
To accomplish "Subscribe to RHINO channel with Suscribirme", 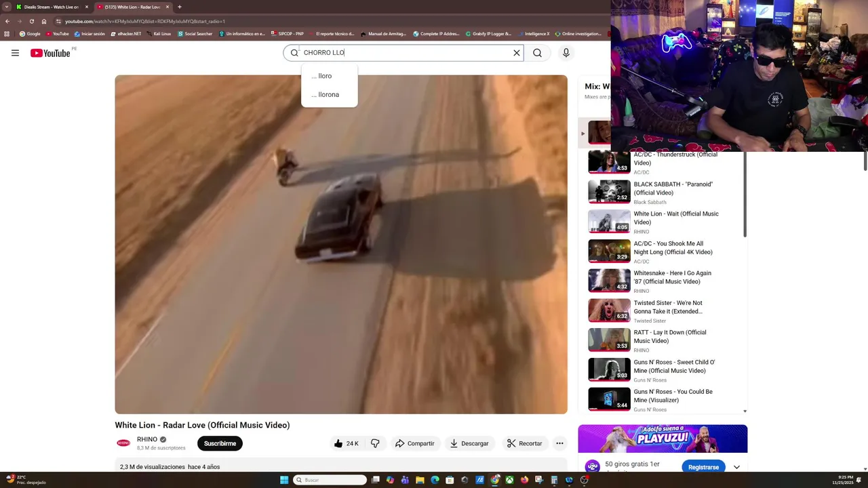I will 220,443.
